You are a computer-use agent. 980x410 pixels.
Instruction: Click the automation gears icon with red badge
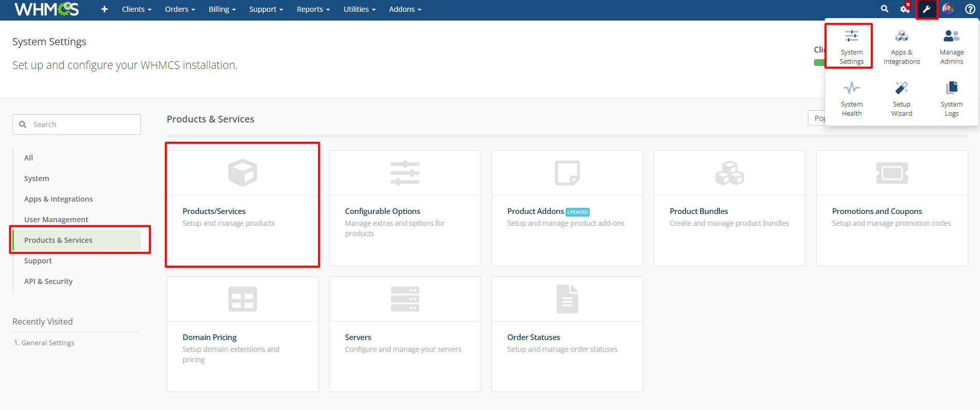click(905, 9)
